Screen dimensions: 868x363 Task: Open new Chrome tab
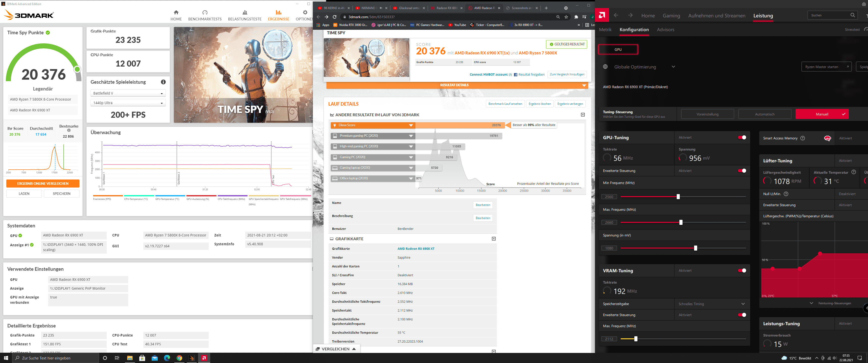click(546, 8)
